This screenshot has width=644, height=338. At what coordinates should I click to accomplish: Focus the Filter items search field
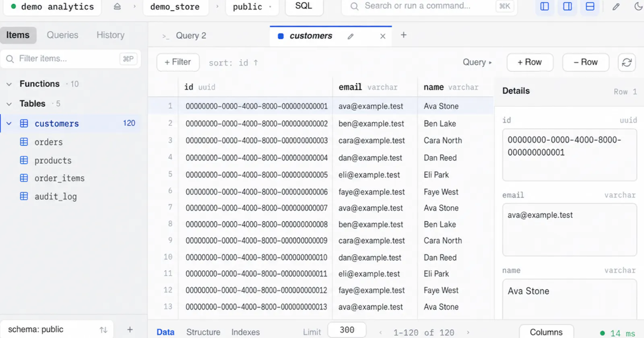71,59
